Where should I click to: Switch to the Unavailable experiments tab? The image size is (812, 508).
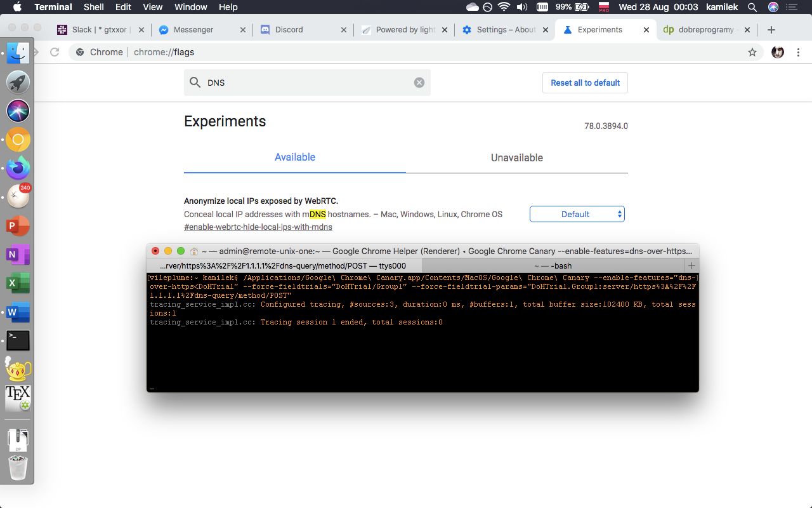pos(517,157)
